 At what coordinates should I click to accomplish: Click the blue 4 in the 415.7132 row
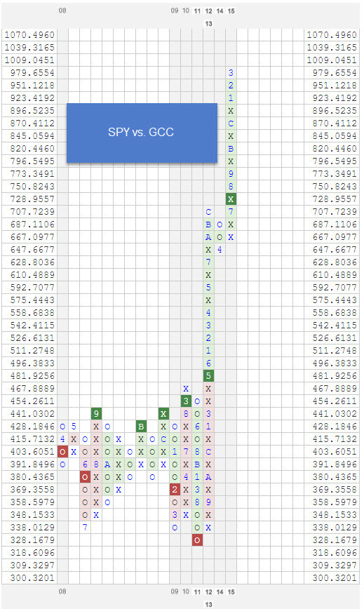click(x=62, y=439)
